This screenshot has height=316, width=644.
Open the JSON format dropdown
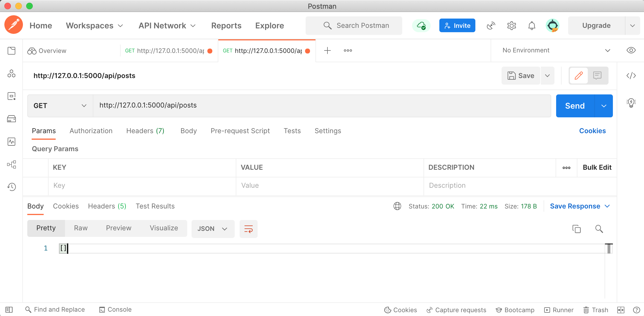pos(213,229)
